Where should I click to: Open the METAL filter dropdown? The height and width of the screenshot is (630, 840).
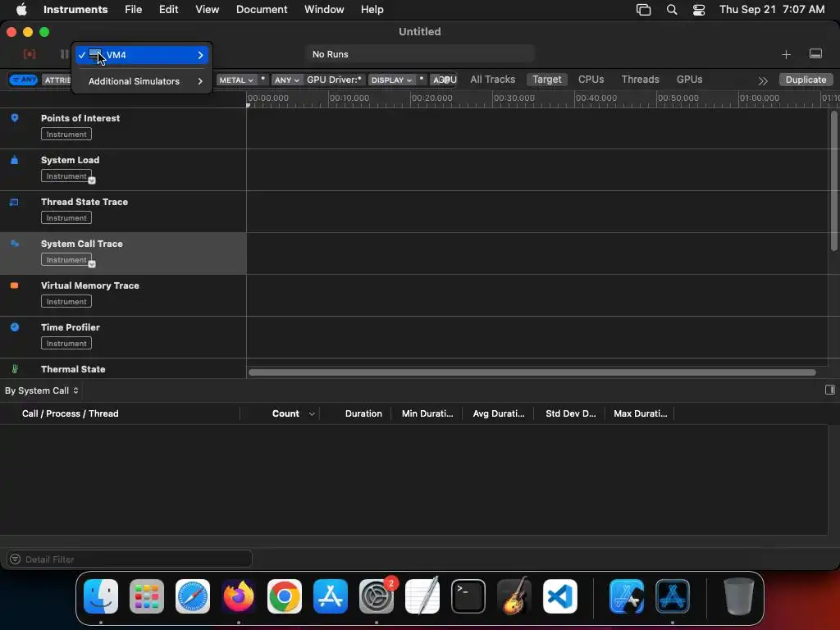click(x=236, y=80)
